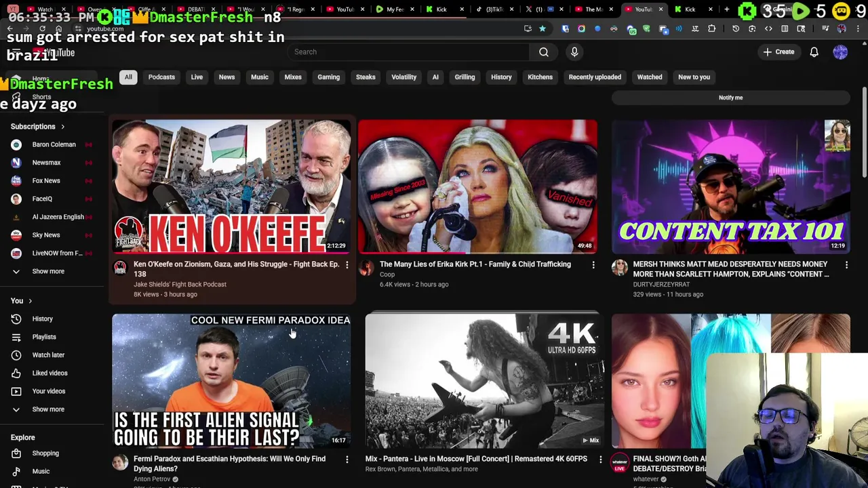Select the History filter chip
This screenshot has height=488, width=868.
click(501, 77)
